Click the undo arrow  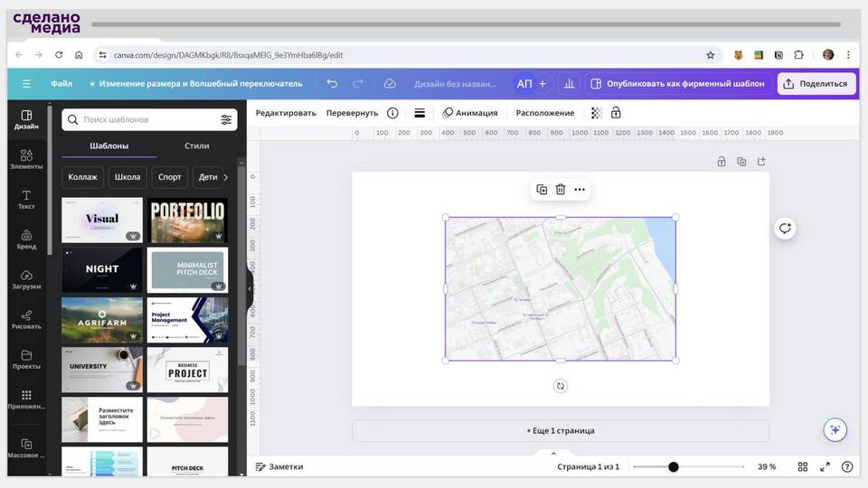[x=332, y=83]
